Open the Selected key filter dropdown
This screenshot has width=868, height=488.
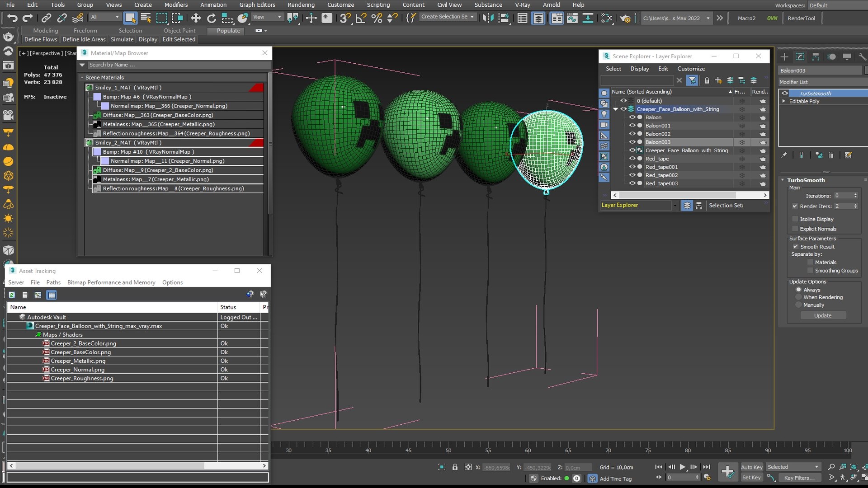tap(793, 467)
